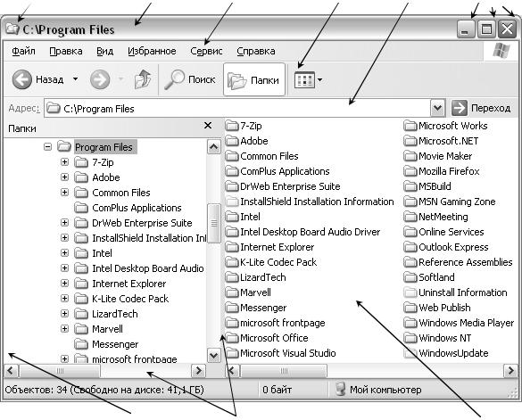Select Movie Maker folder icon
522x420 pixels.
410,156
